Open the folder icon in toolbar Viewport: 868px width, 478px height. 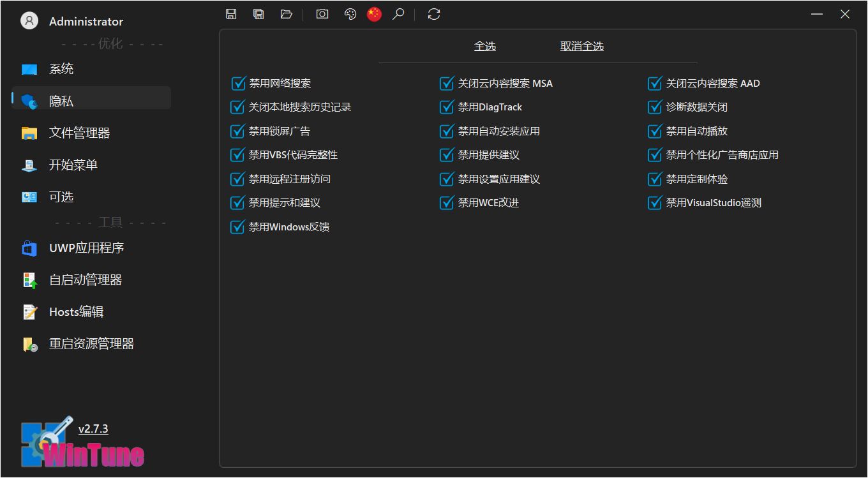[286, 14]
